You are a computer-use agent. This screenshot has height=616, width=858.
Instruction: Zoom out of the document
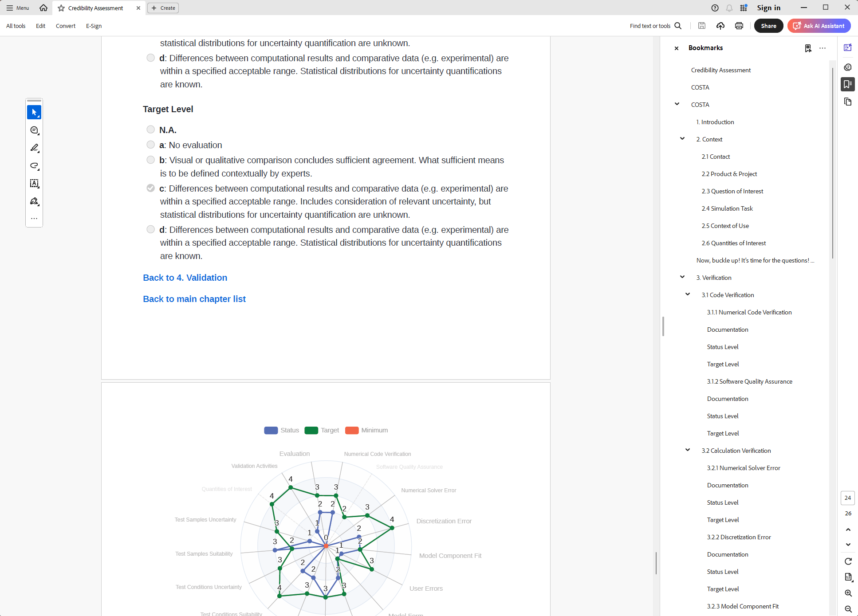click(848, 609)
